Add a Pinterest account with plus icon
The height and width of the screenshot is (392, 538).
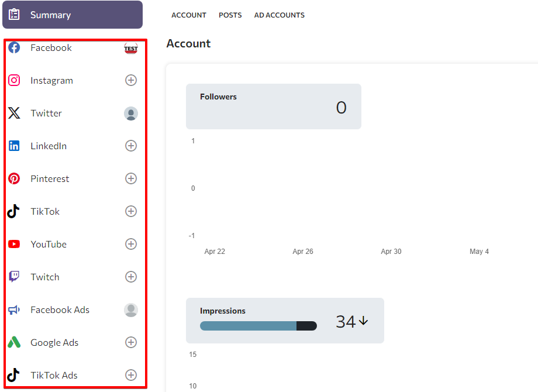[131, 178]
